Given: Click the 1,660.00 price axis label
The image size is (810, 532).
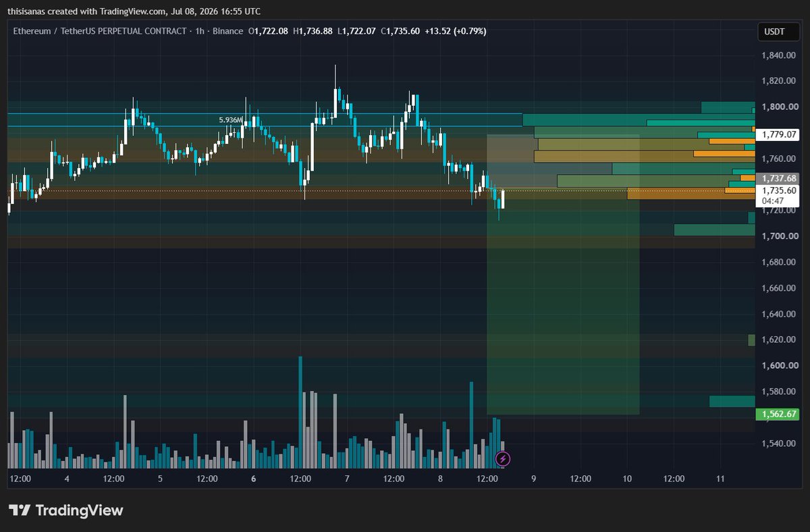Looking at the screenshot, I should [x=780, y=288].
